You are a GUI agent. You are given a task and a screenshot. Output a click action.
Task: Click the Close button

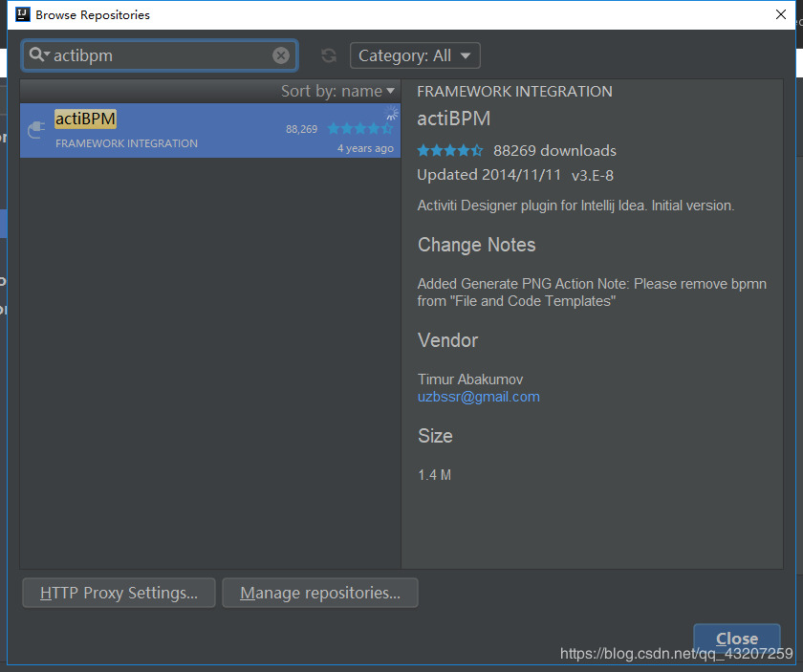coord(736,639)
